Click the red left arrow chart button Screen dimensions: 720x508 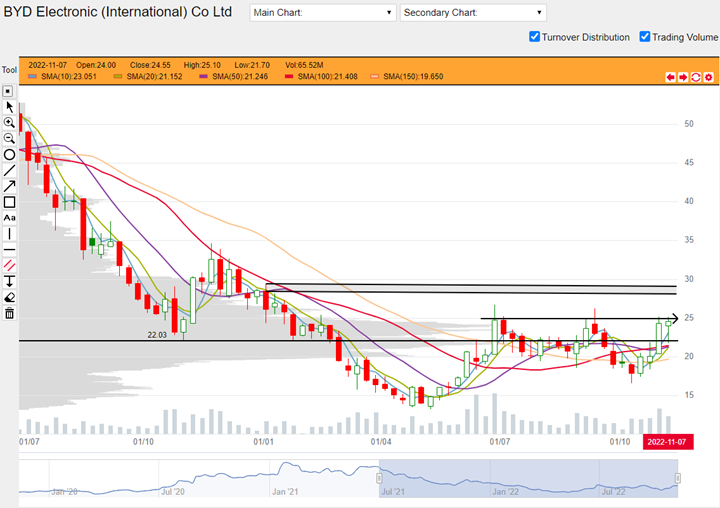point(670,77)
